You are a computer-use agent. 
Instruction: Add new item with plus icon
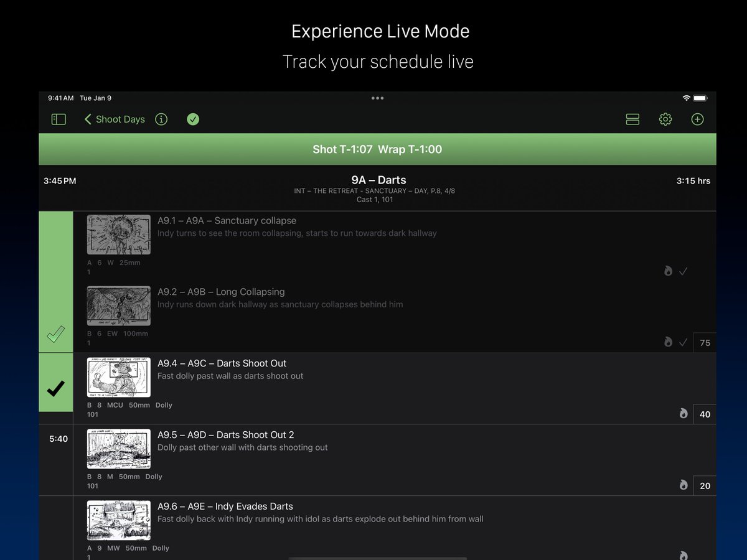pos(697,119)
